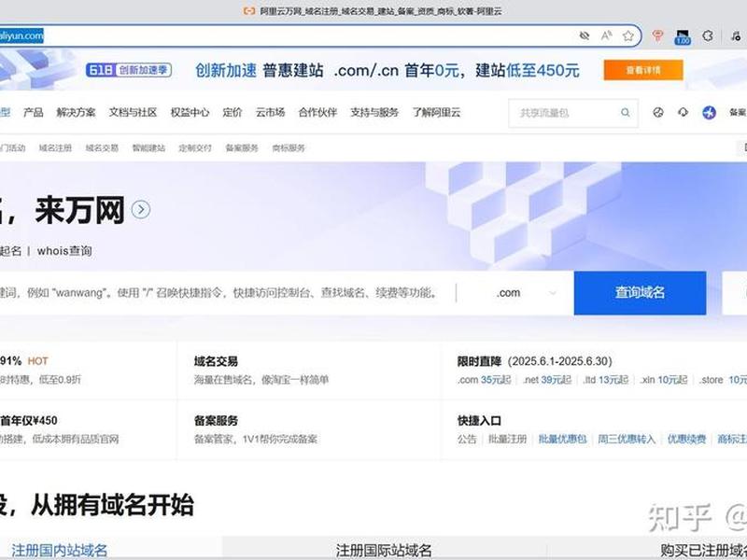The height and width of the screenshot is (560, 747).
Task: Click the .ltd 13元起 price link
Action: click(x=605, y=380)
